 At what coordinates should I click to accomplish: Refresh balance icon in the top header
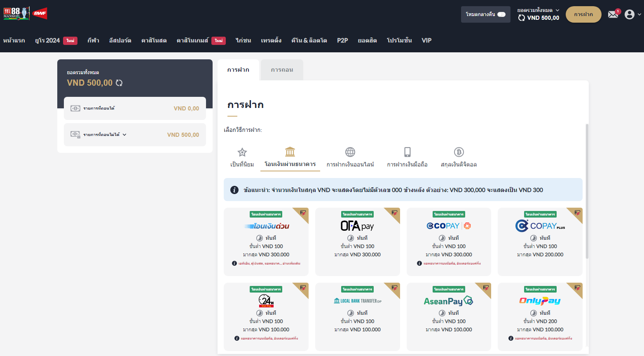(x=522, y=18)
